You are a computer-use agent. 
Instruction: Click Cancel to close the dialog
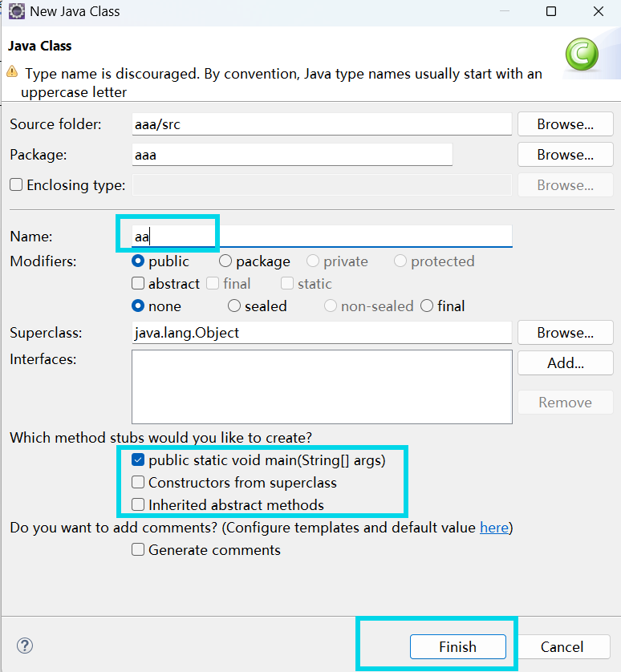tap(563, 646)
